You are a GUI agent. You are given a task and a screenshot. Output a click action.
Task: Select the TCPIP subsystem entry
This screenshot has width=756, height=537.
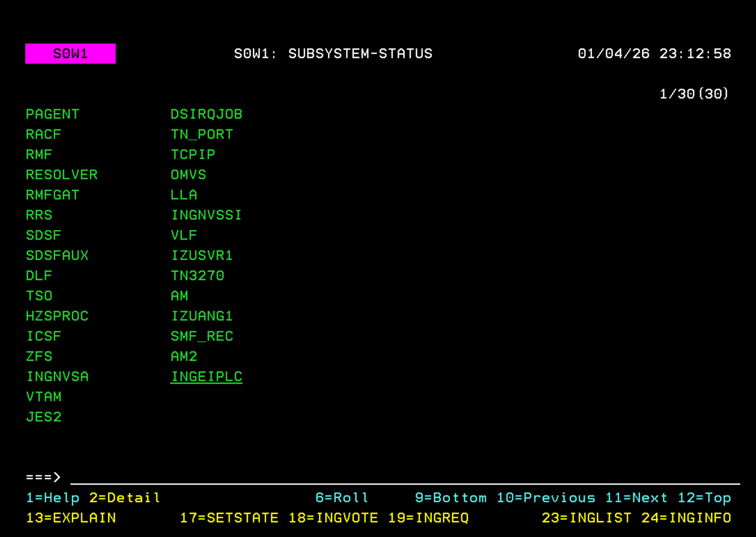point(193,155)
